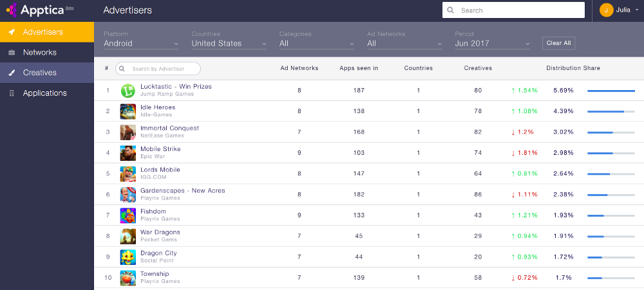
Task: Open the Period Jun 2017 dropdown
Action: (x=493, y=44)
